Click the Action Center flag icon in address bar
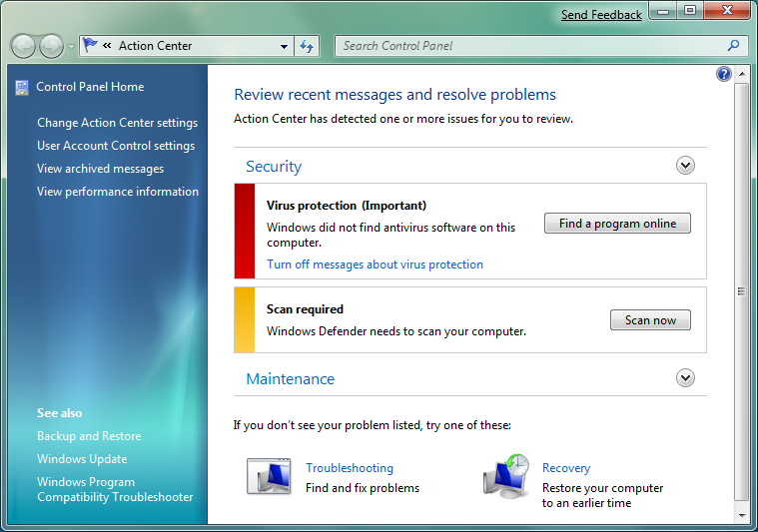758x532 pixels. [x=91, y=46]
